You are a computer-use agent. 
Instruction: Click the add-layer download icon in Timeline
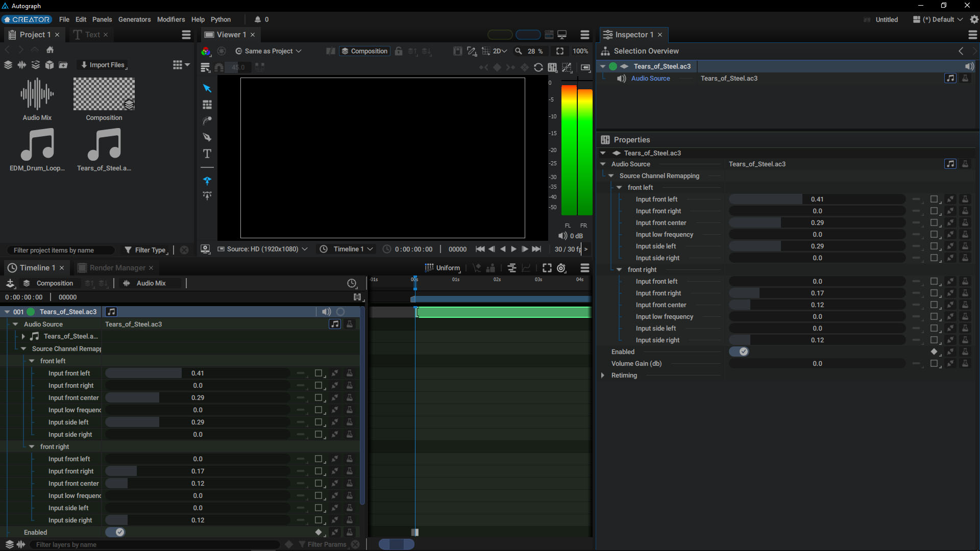[10, 283]
